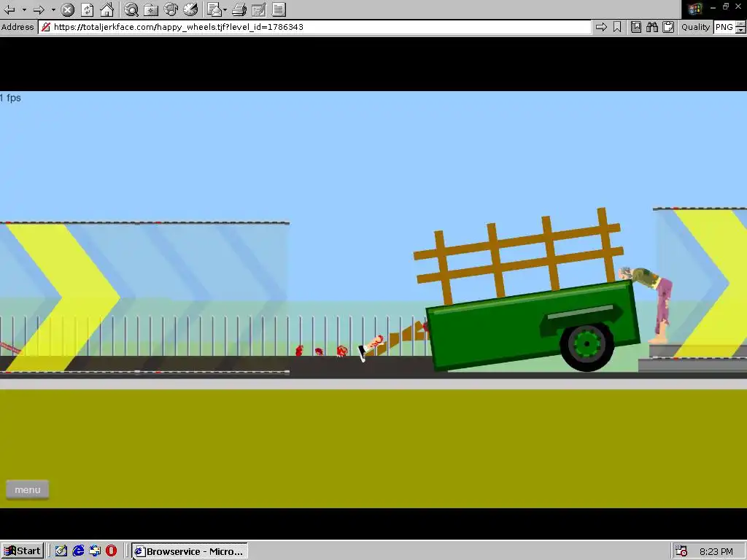The width and height of the screenshot is (747, 560).
Task: Go forward with the Forward arrow
Action: [39, 9]
